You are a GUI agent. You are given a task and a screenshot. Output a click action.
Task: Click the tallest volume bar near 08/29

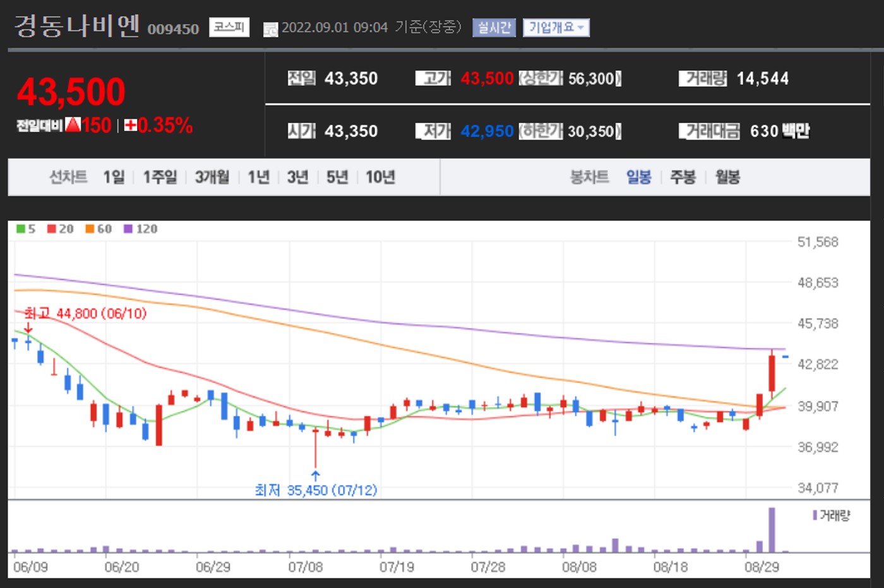click(x=772, y=530)
